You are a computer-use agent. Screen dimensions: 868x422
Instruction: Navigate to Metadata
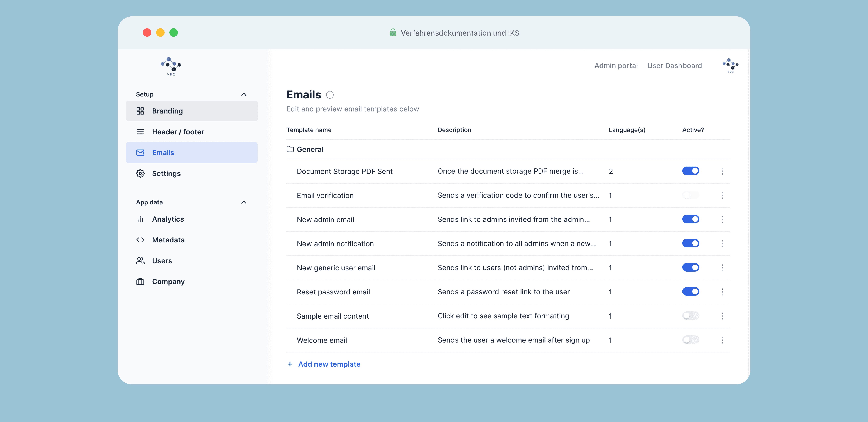pos(192,240)
